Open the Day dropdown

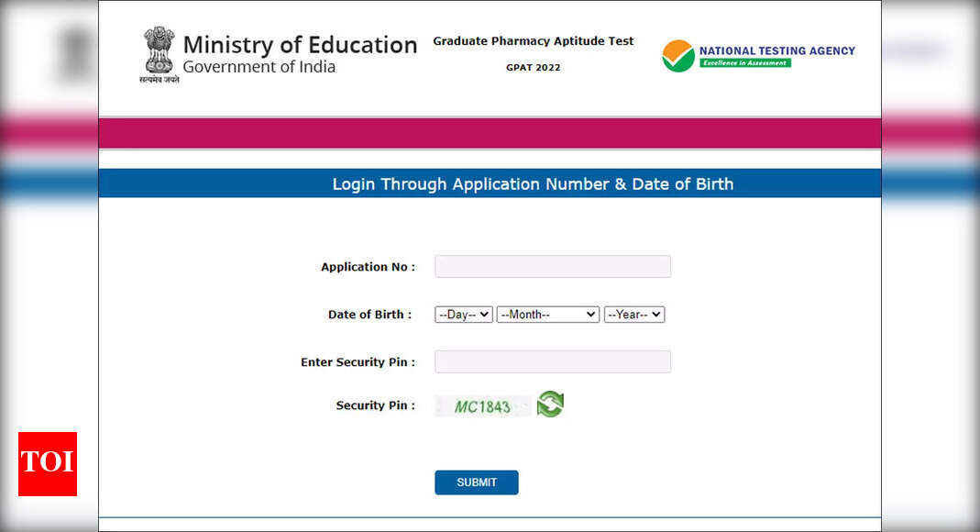[463, 314]
